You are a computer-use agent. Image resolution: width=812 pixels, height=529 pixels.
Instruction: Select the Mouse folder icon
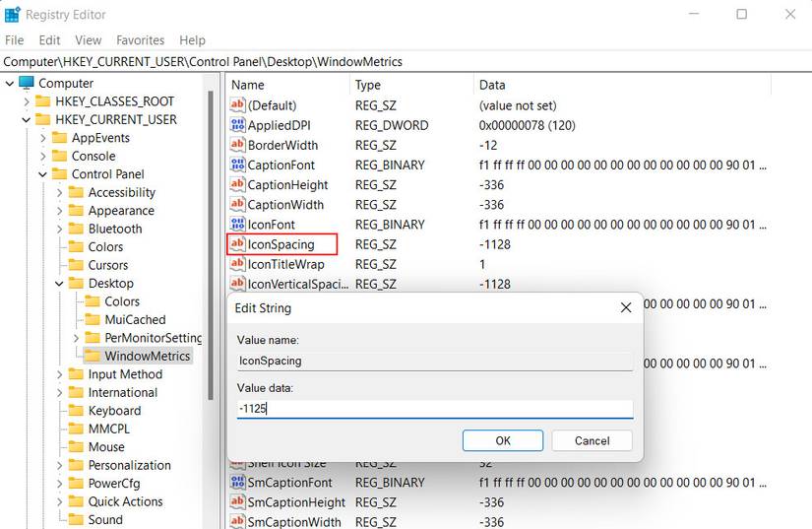click(x=76, y=446)
